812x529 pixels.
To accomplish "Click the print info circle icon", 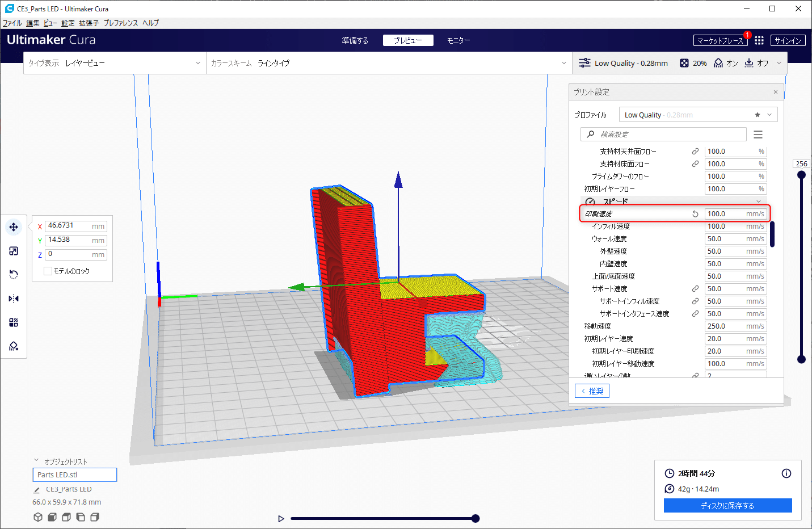I will [786, 473].
